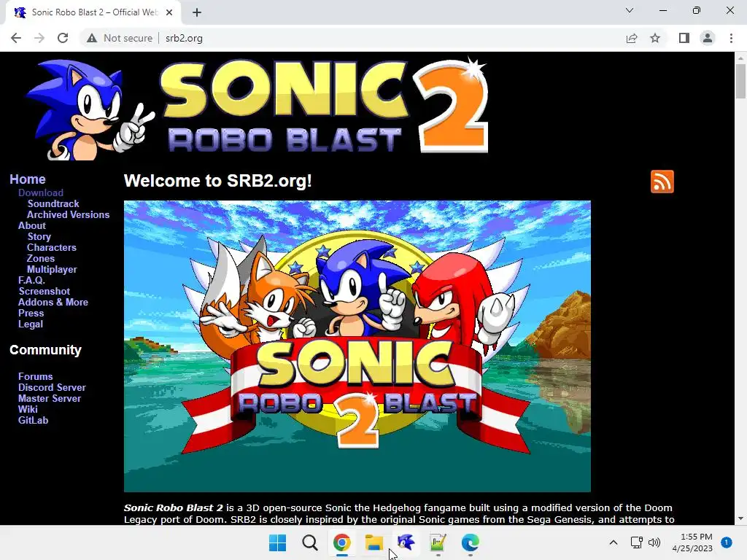
Task: Click the Welcome to SRB2.org! heading
Action: (x=217, y=181)
